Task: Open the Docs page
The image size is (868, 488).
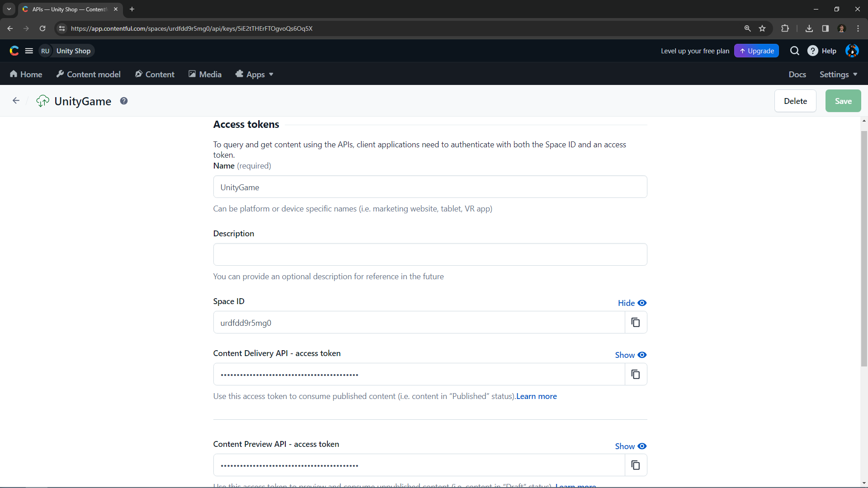Action: (x=797, y=74)
